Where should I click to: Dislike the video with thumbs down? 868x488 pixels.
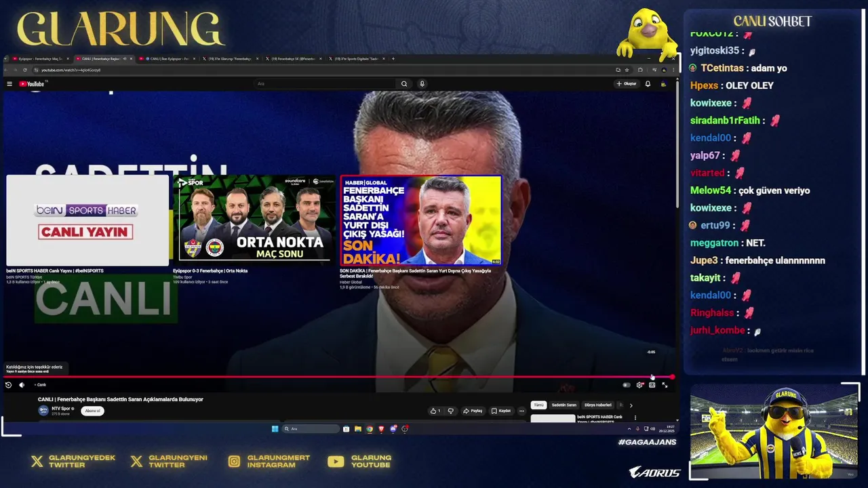tap(450, 411)
